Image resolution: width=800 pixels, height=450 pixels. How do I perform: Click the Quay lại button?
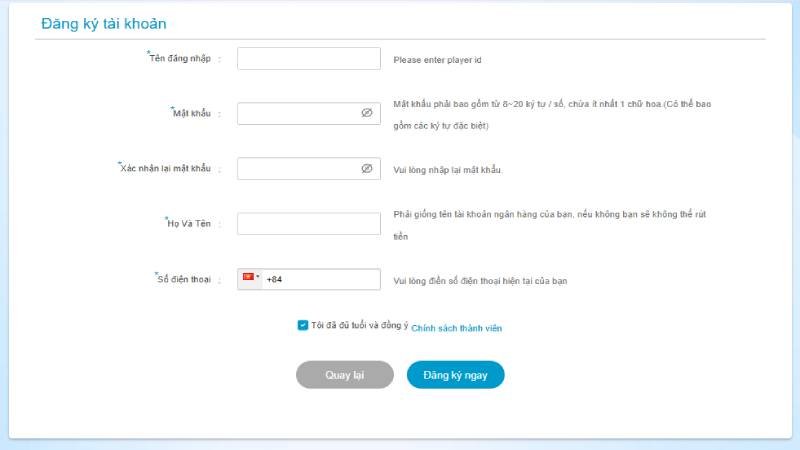[x=345, y=375]
